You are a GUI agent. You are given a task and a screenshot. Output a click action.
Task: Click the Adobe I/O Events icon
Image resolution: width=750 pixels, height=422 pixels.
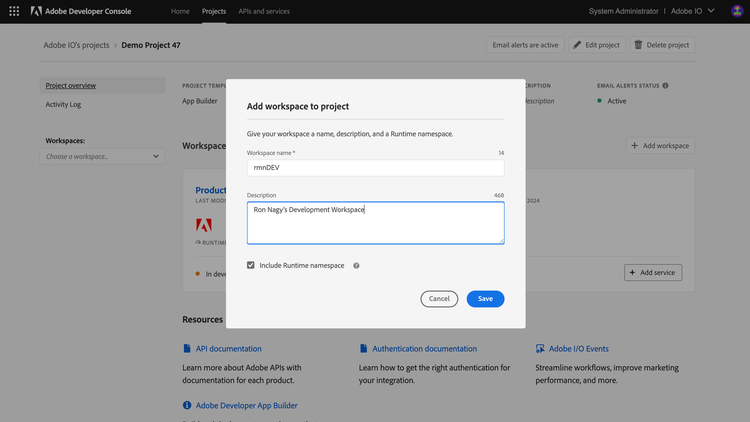point(541,349)
